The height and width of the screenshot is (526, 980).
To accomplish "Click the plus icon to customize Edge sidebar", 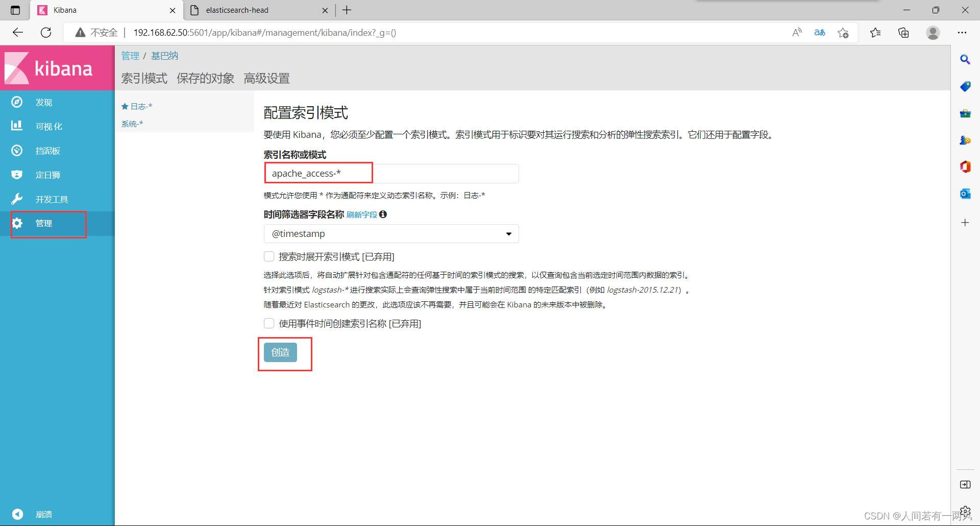I will click(x=965, y=223).
